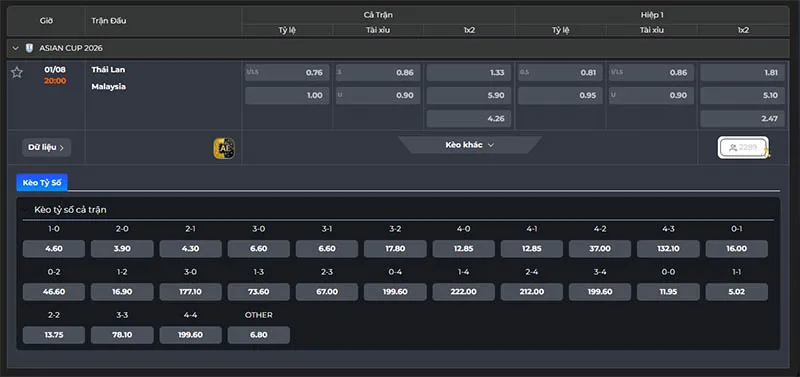Choose first-half 1x2 odds 5.10
Viewport: 800px width, 377px height.
(742, 95)
